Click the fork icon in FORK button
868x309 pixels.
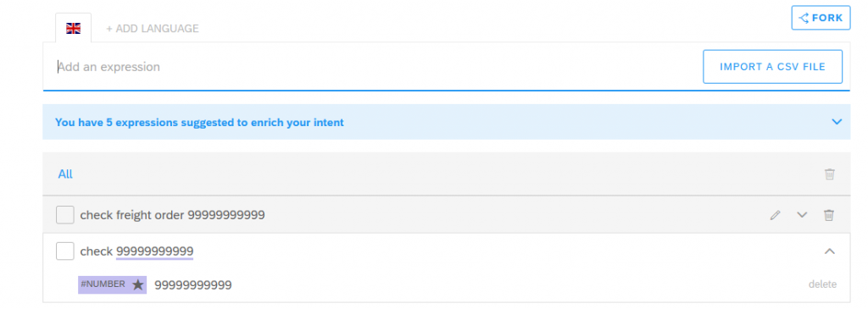click(x=804, y=19)
